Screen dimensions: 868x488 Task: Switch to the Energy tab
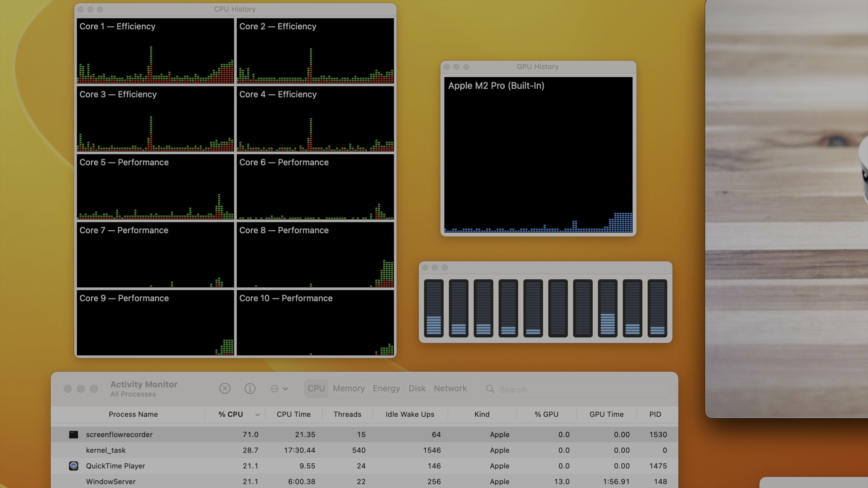point(386,388)
